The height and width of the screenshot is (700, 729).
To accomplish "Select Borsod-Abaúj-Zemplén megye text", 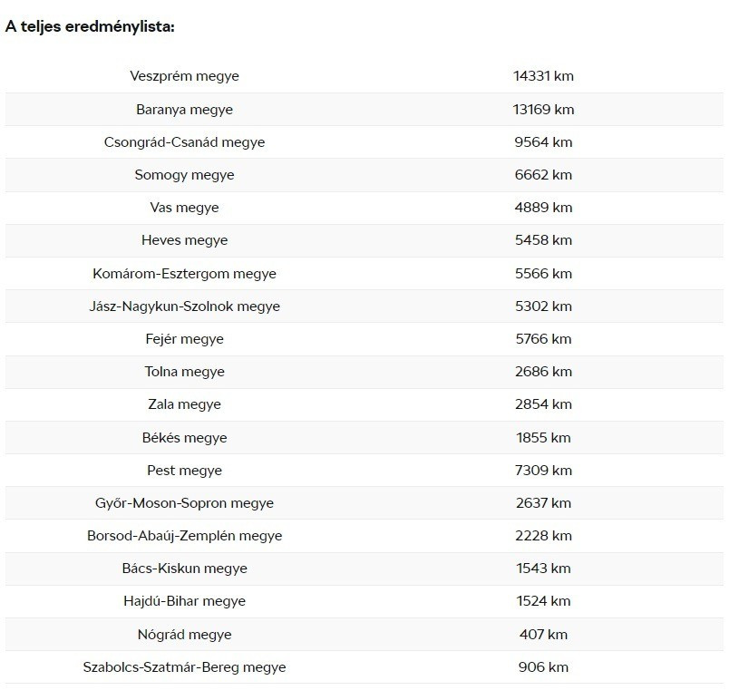I will pos(184,536).
